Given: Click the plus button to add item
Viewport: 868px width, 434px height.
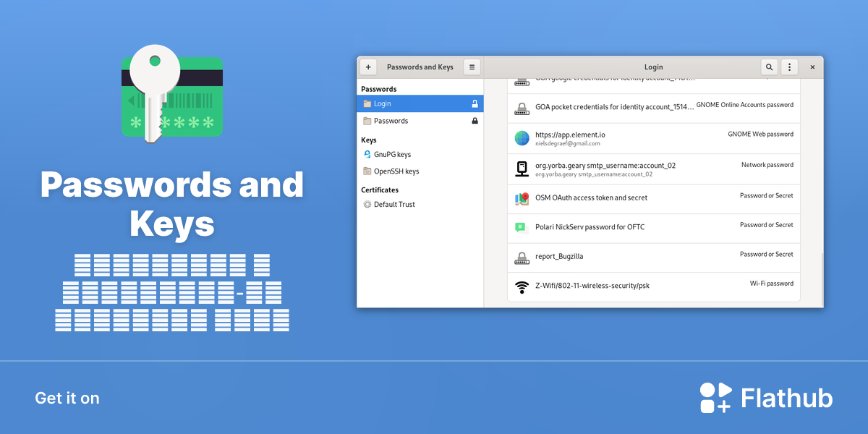Looking at the screenshot, I should click(368, 67).
